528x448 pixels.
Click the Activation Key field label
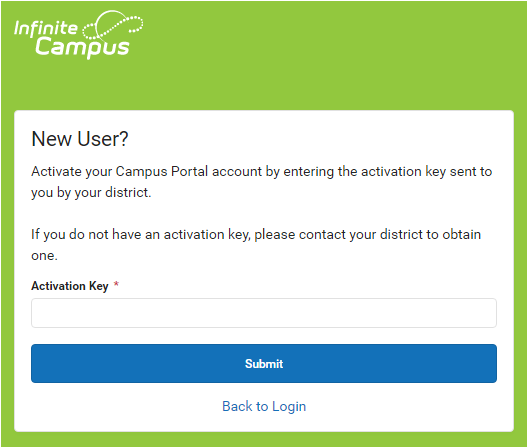click(x=70, y=286)
